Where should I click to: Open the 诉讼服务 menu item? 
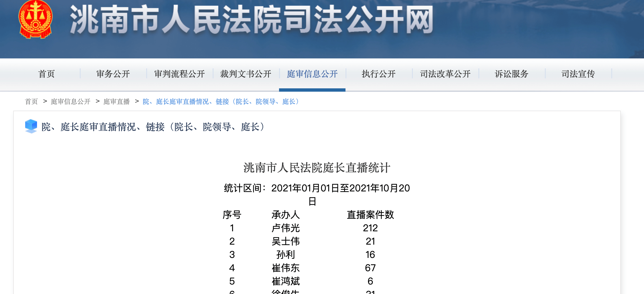pyautogui.click(x=512, y=74)
